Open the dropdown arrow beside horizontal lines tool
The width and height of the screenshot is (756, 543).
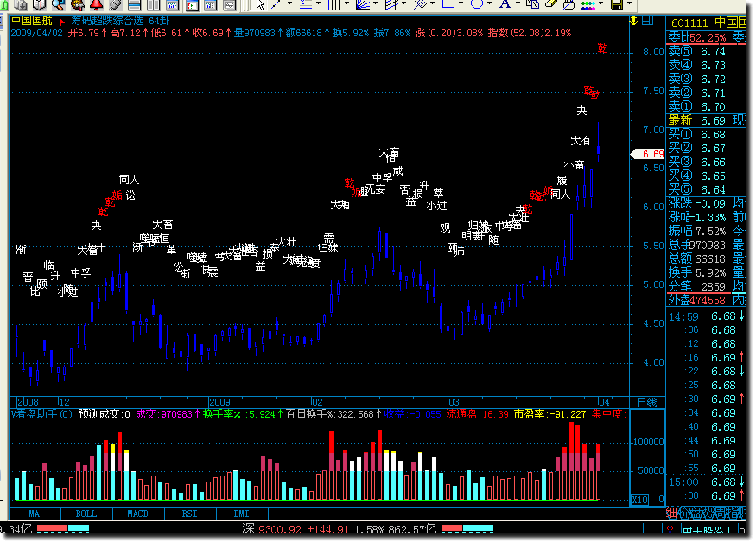pos(318,3)
